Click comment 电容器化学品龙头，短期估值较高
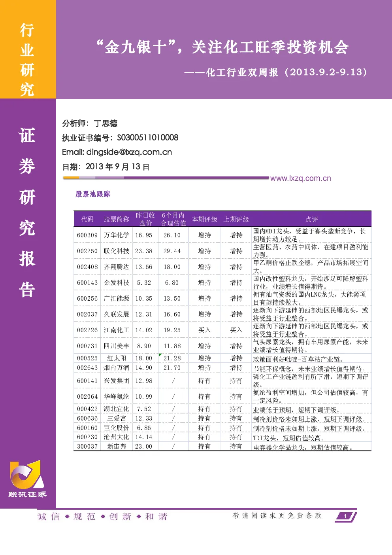Screen dimensions: 392x555 click(x=303, y=447)
